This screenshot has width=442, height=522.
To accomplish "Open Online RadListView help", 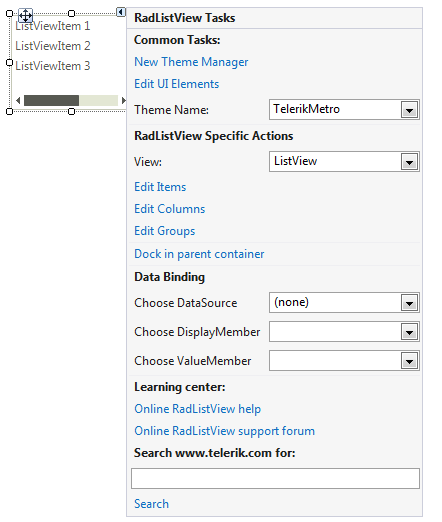I will coord(197,409).
